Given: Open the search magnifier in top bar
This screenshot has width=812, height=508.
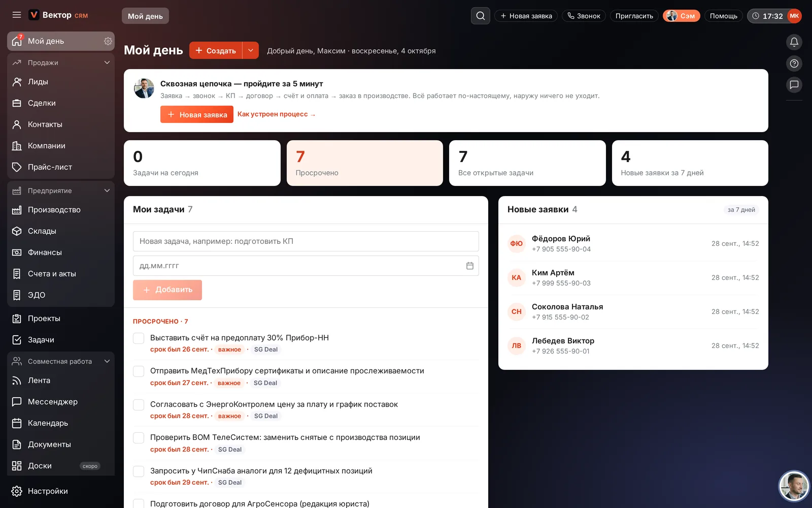Looking at the screenshot, I should point(480,16).
